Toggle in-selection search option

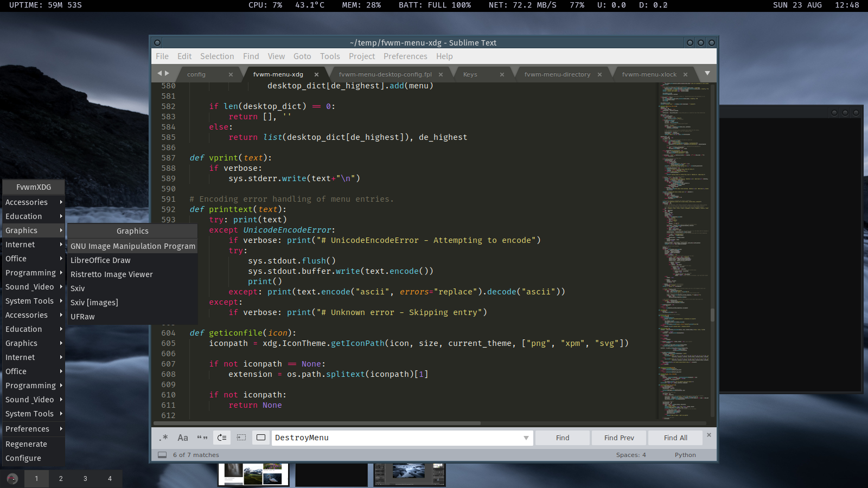(241, 438)
